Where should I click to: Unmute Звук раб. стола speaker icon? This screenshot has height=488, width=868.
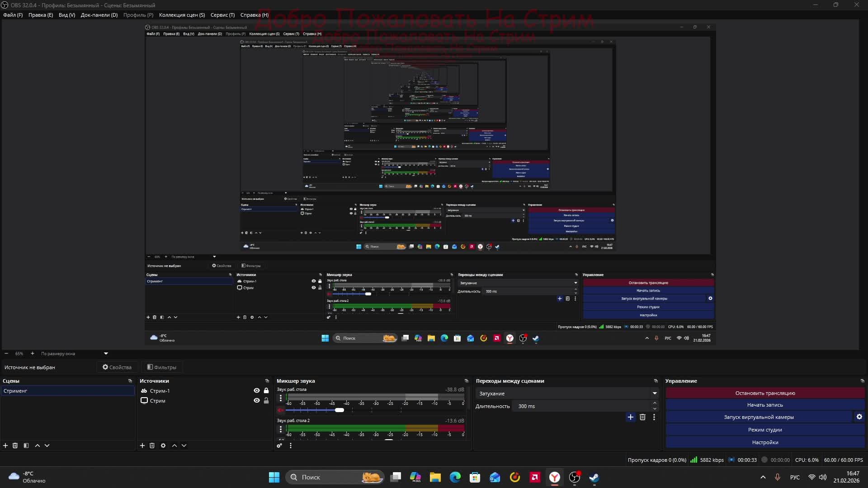[x=280, y=410]
